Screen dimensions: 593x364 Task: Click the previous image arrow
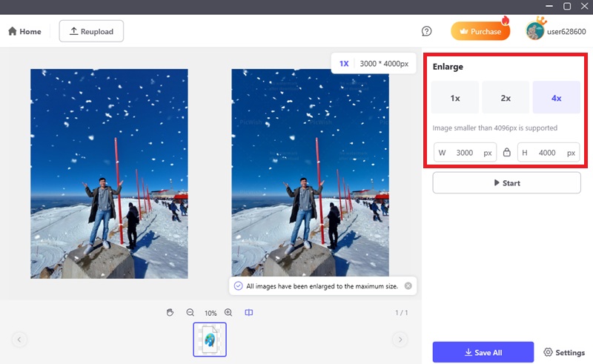(19, 339)
